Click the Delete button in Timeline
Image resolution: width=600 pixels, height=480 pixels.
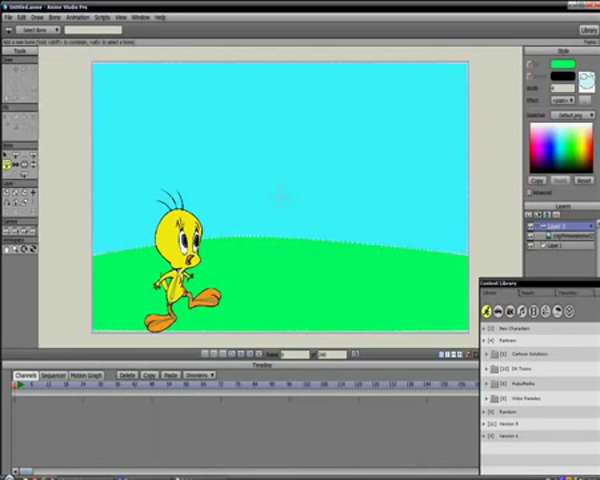[127, 375]
